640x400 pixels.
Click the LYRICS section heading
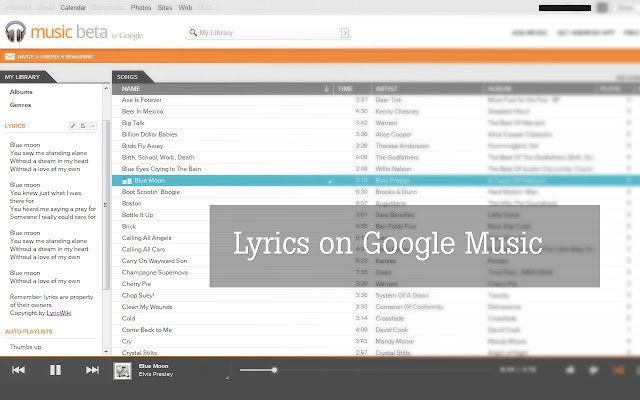pos(15,126)
